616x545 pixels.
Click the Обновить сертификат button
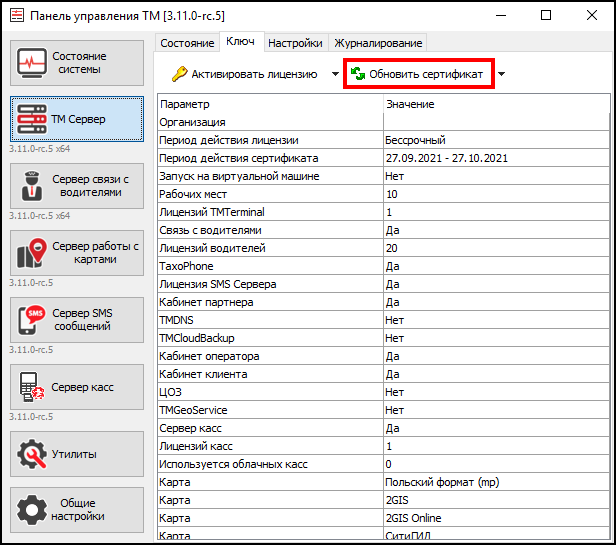coord(418,74)
